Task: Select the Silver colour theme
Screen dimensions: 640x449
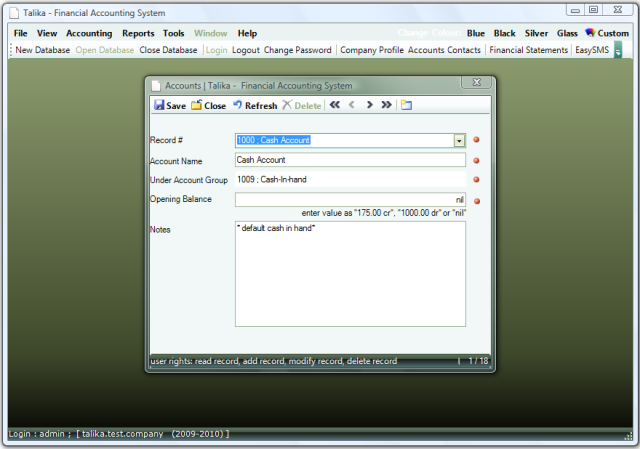Action: coord(536,33)
